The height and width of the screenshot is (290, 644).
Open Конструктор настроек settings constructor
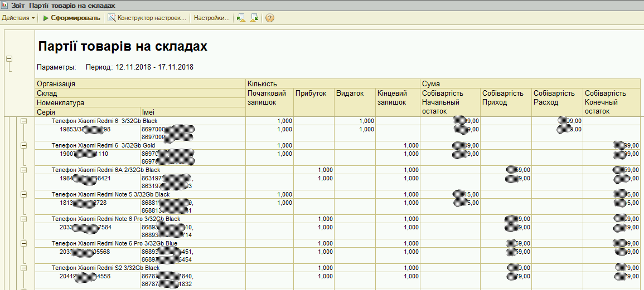click(147, 18)
